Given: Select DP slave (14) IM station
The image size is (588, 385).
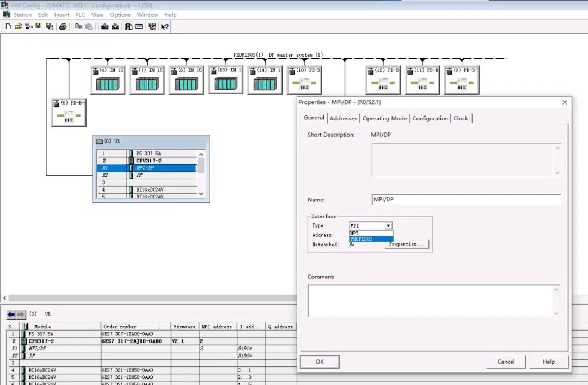Looking at the screenshot, I should coord(265,80).
